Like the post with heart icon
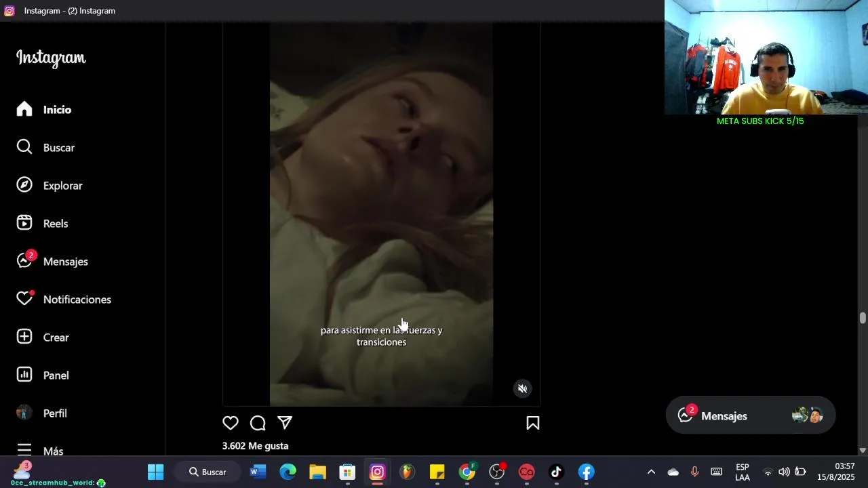 tap(231, 423)
